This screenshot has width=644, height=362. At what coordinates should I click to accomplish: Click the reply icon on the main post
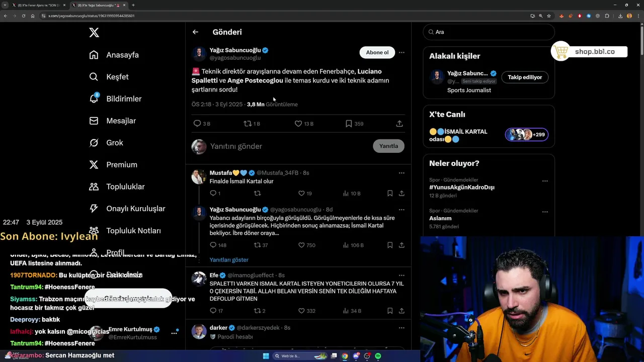coord(197,124)
